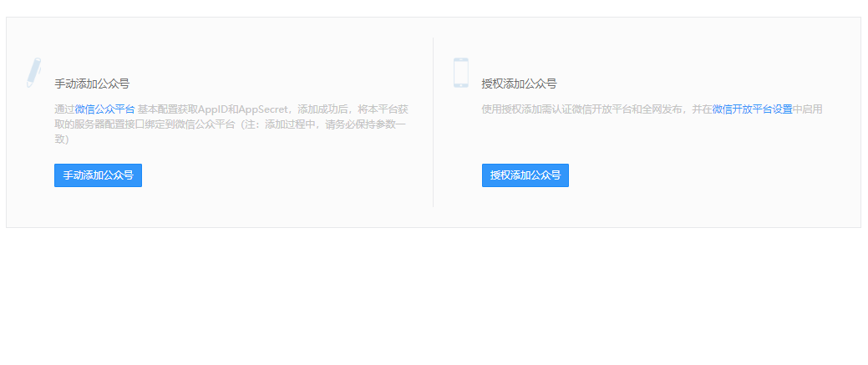This screenshot has height=365, width=868.
Task: Select the 手动添加公众号 heading text
Action: pos(92,84)
